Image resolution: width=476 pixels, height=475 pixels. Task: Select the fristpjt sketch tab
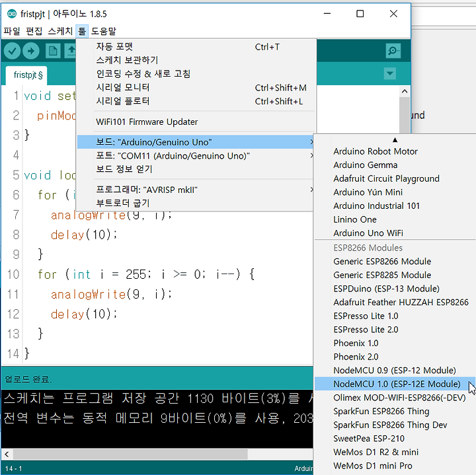point(28,75)
